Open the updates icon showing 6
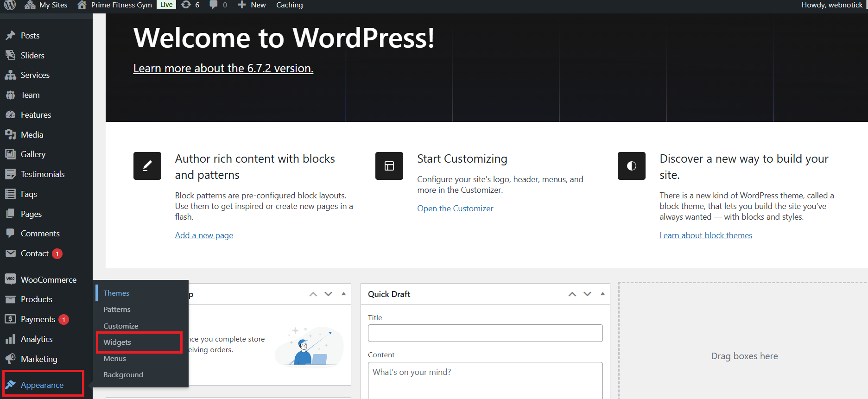Image resolution: width=868 pixels, height=399 pixels. (190, 5)
